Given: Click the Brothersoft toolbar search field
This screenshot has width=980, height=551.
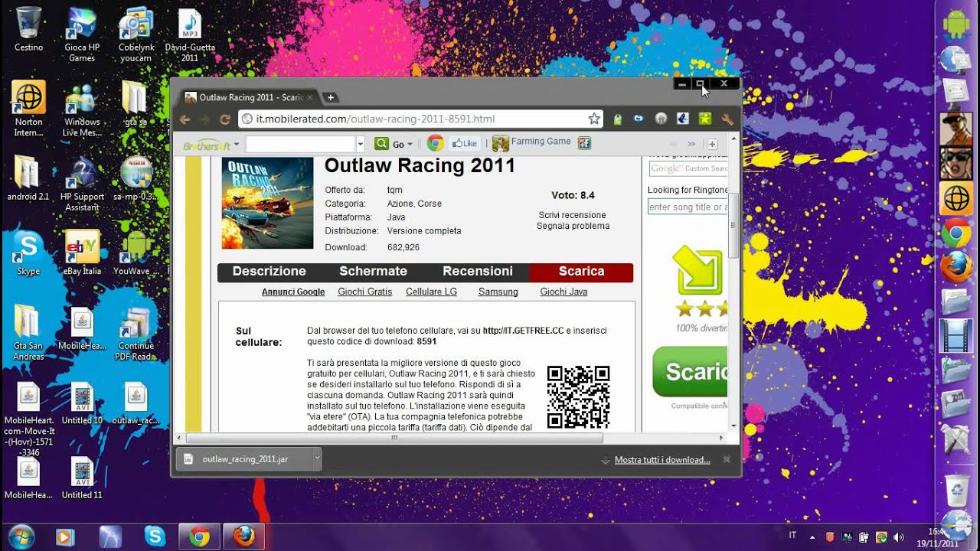Looking at the screenshot, I should 300,144.
